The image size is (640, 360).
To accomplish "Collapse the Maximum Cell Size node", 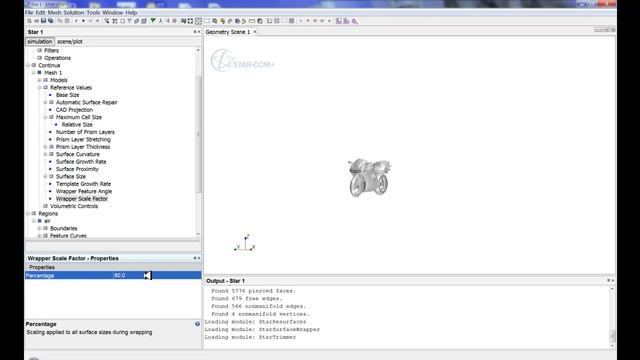I will pos(45,117).
